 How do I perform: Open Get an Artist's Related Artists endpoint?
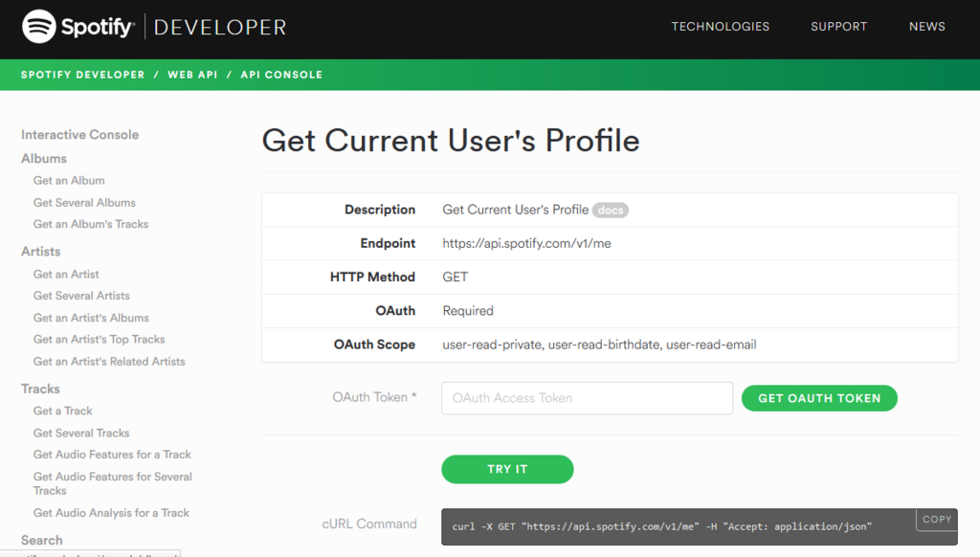[x=109, y=362]
